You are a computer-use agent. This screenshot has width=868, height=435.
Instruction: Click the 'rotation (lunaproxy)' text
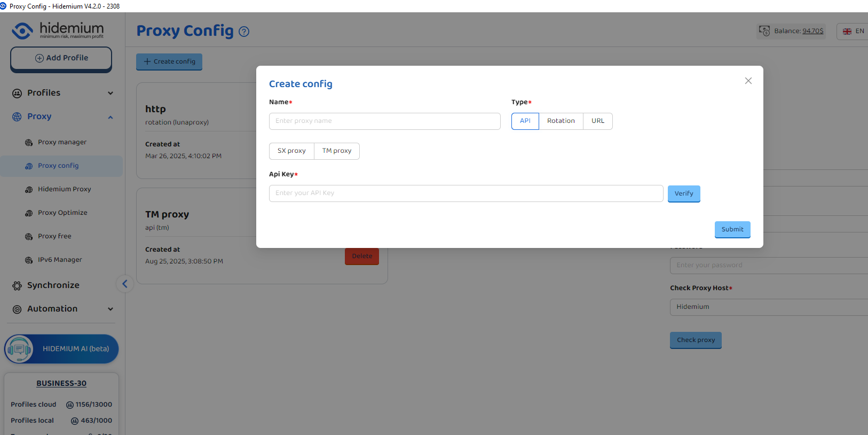pyautogui.click(x=177, y=122)
